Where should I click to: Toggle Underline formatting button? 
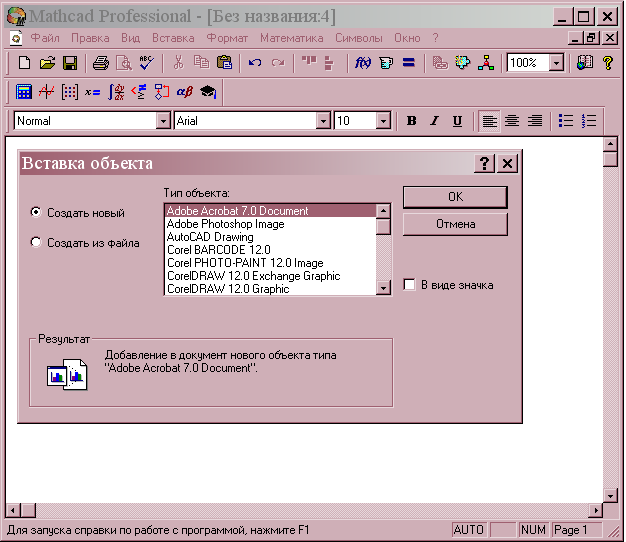[458, 121]
